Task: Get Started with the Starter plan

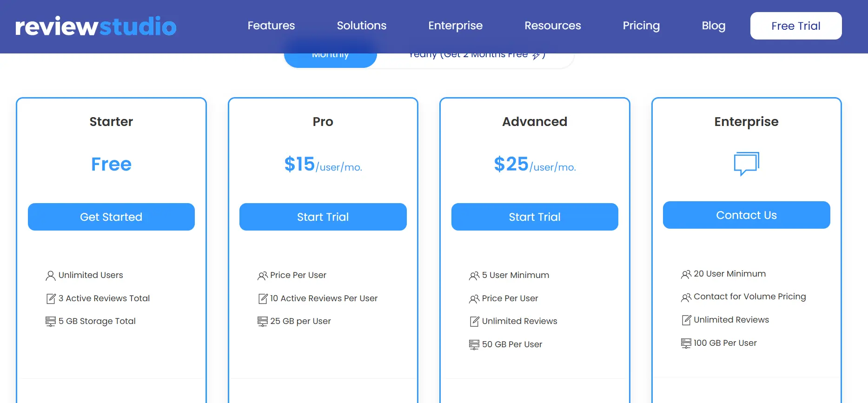Action: [x=111, y=217]
